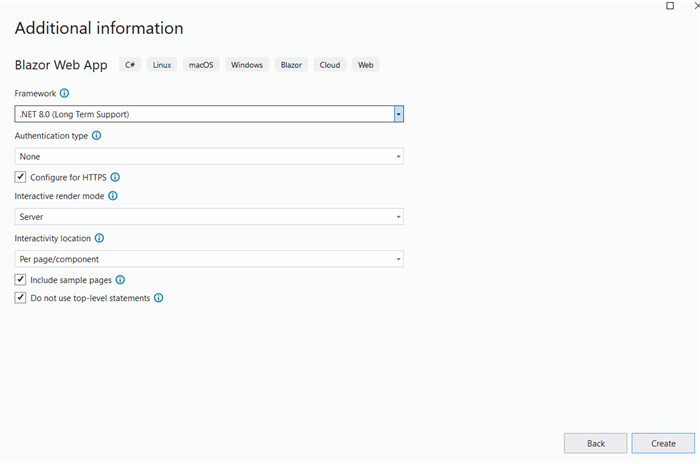Click the info icon next to Framework
700x464 pixels.
(64, 93)
